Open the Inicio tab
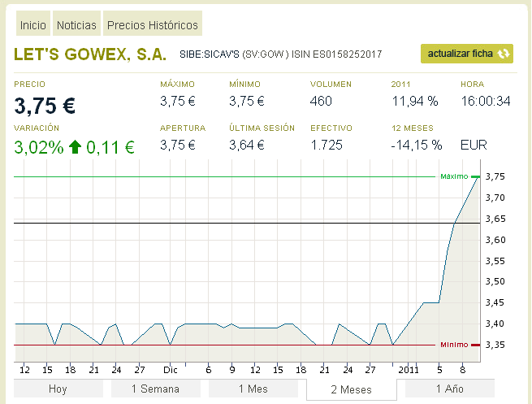The image size is (532, 404). [33, 25]
